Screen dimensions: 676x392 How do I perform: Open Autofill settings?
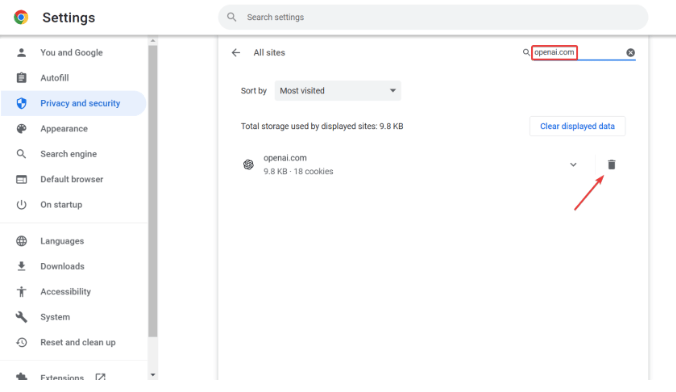[73, 78]
